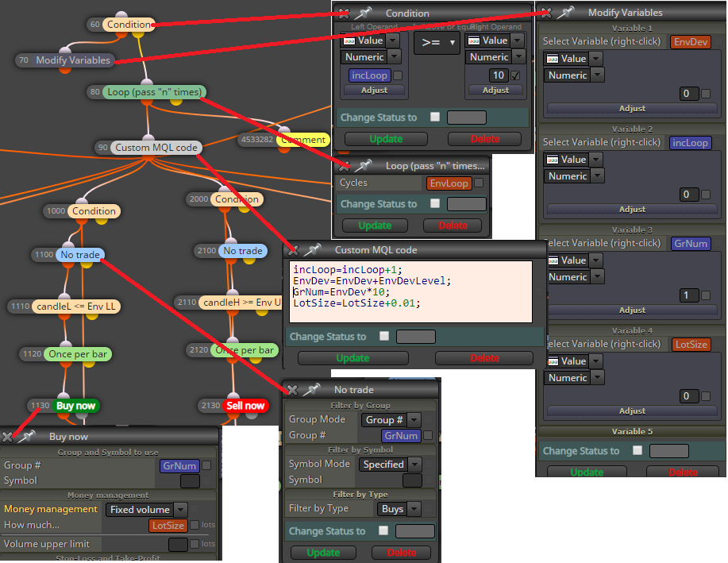Click Update in the No trade panel
This screenshot has width=728, height=563.
[x=323, y=553]
